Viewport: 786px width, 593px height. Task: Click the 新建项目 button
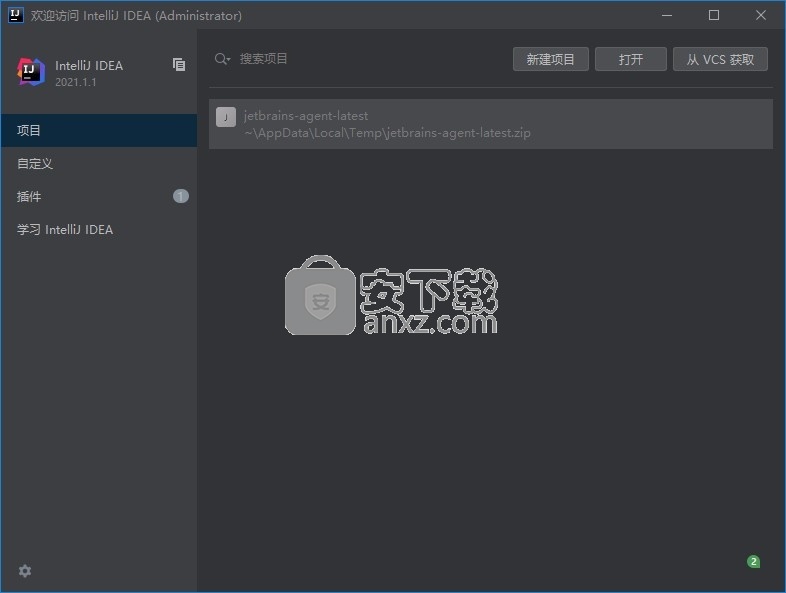pyautogui.click(x=550, y=59)
